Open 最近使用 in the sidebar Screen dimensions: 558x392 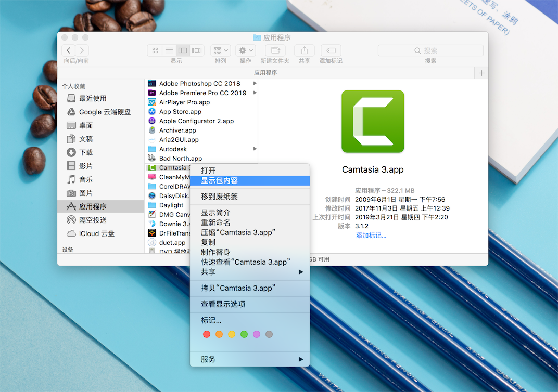point(101,98)
